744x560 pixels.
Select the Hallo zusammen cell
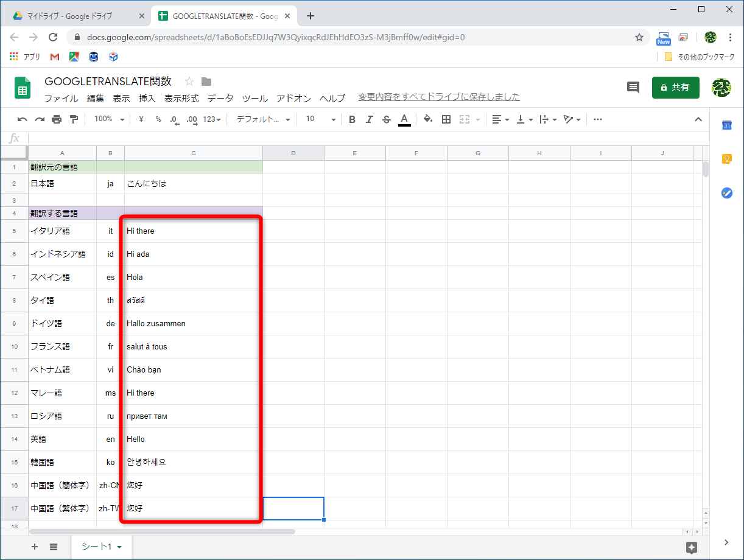194,324
